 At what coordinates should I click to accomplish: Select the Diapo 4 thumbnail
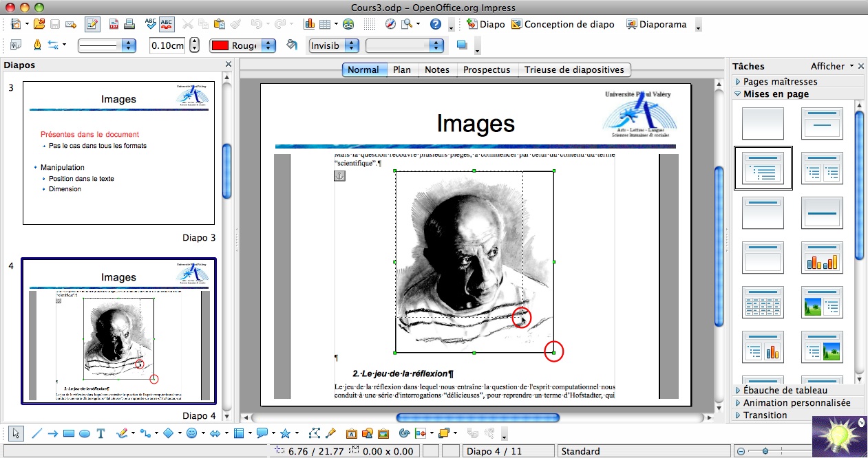point(118,331)
